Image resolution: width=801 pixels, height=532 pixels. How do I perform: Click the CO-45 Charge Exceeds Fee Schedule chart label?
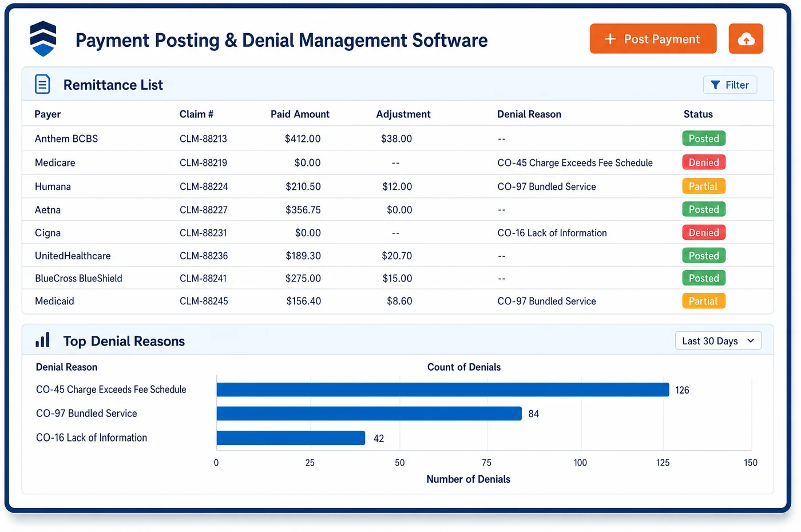tap(111, 390)
